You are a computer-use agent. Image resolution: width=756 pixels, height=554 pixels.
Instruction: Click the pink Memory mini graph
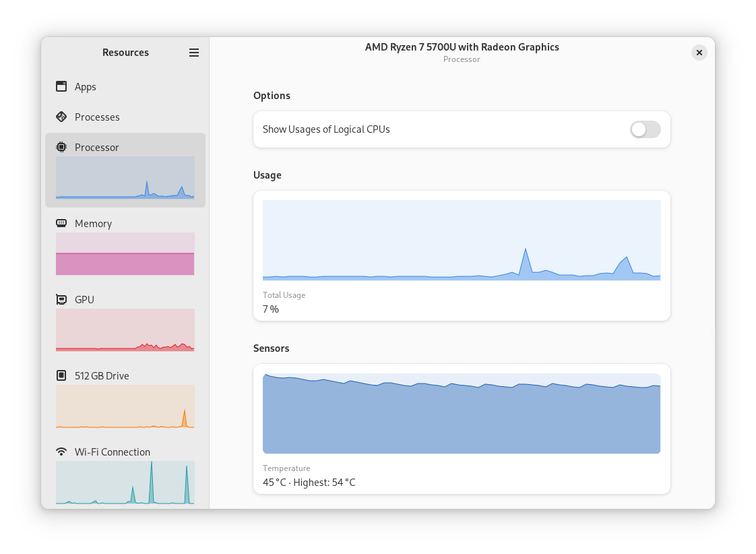coord(125,253)
